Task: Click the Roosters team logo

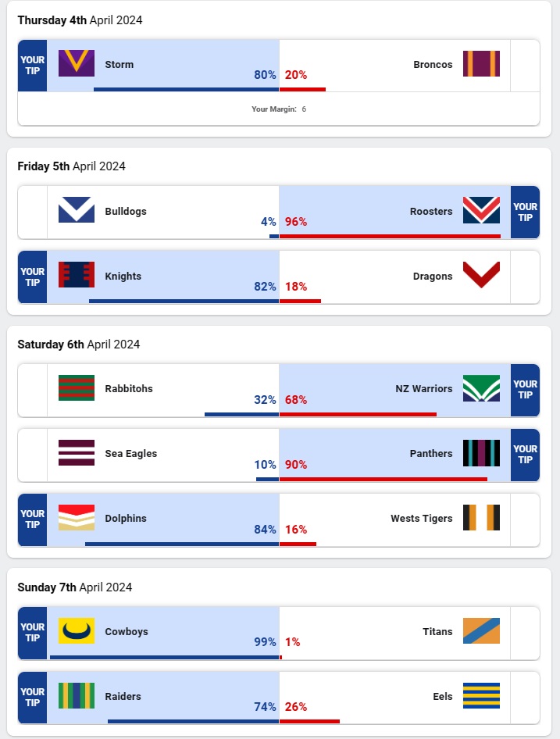Action: click(481, 210)
